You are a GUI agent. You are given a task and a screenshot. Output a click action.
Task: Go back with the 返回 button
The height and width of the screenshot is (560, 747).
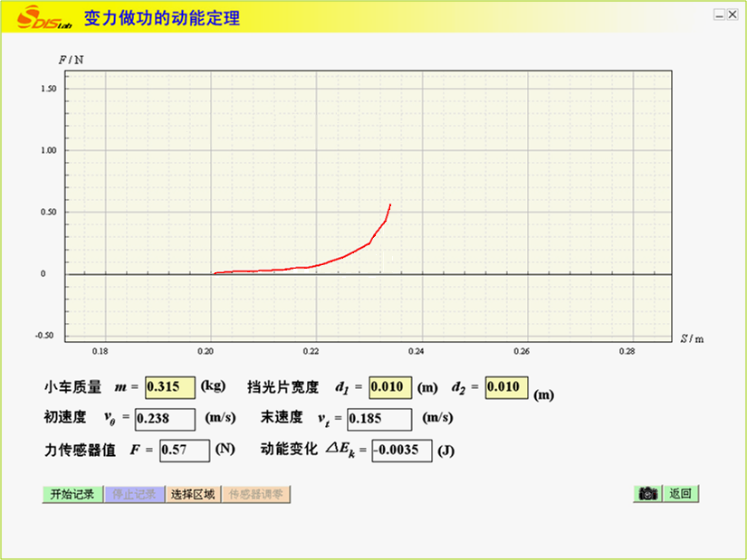[x=681, y=494]
